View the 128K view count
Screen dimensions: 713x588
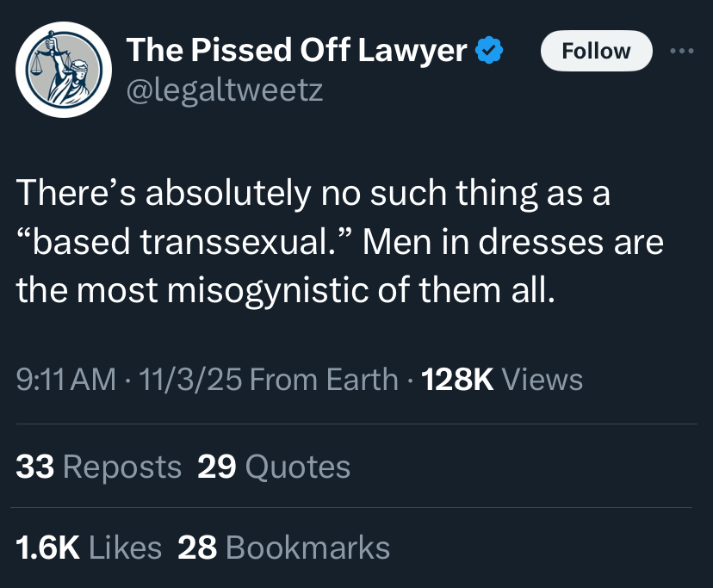457,380
